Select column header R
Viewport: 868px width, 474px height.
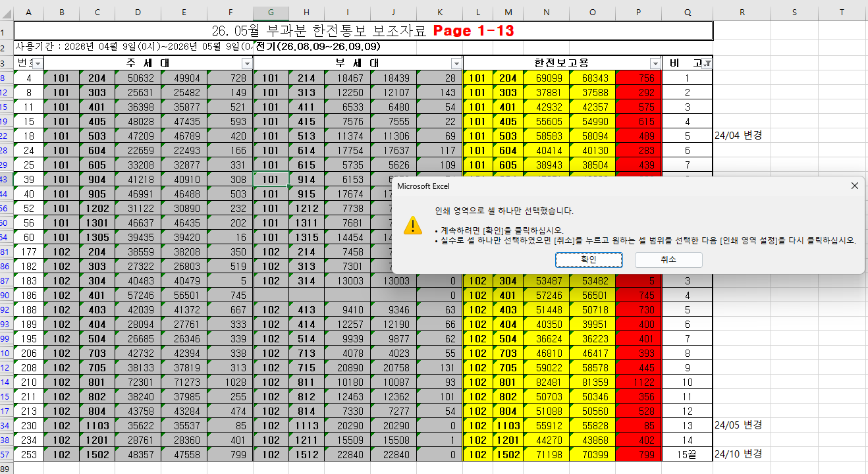[x=742, y=13]
